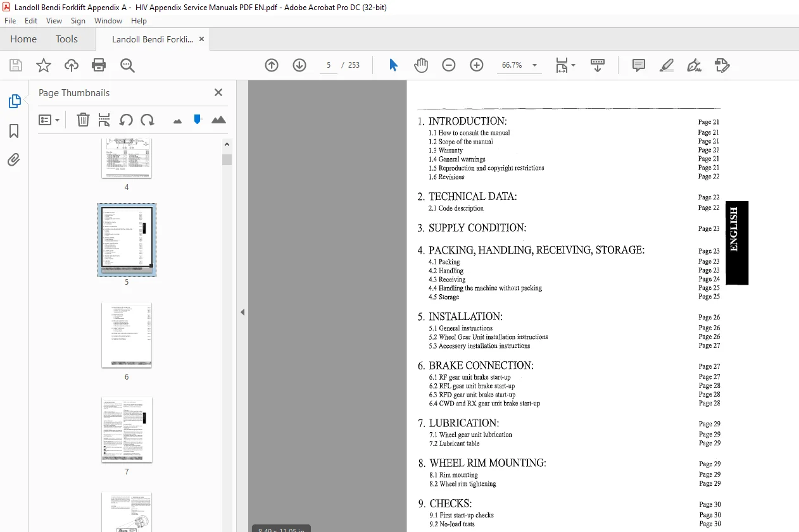Click the extract pages scissors icon
Viewport: 799px width, 532px height.
[x=104, y=120]
